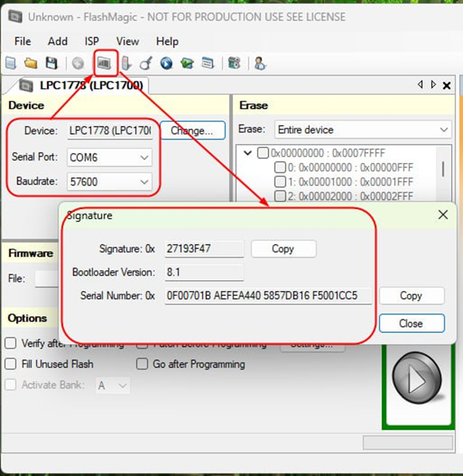Screen dimensions: 463x476
Task: Enable Fill Unused Flash checkbox
Action: click(x=11, y=364)
